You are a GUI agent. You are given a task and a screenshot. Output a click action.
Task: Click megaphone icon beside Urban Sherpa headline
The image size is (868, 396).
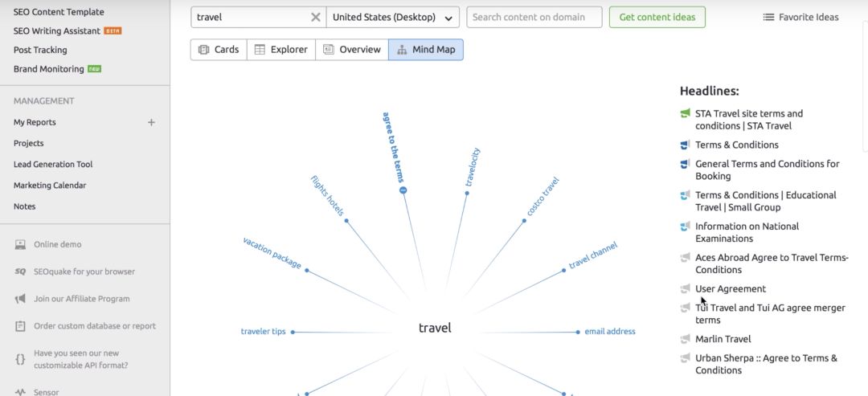pos(686,357)
